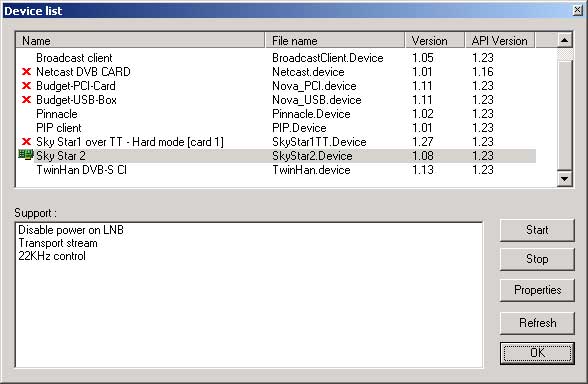The height and width of the screenshot is (384, 588).
Task: Click version 1.13 of TwinHan
Action: click(x=423, y=170)
